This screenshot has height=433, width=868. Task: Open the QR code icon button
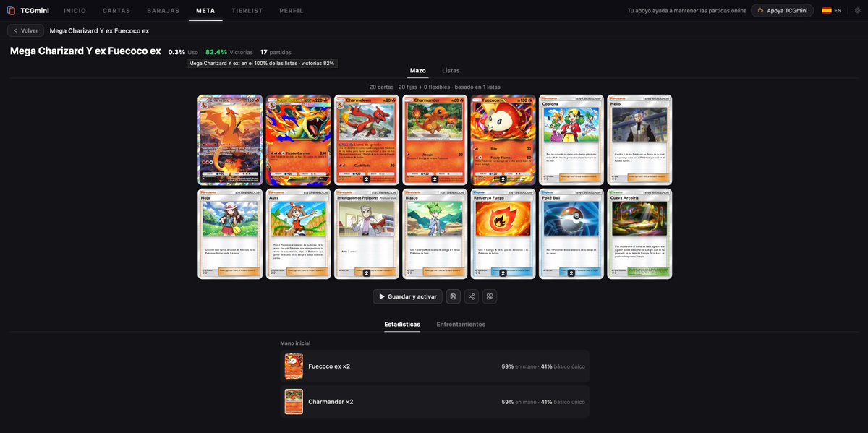pyautogui.click(x=490, y=296)
